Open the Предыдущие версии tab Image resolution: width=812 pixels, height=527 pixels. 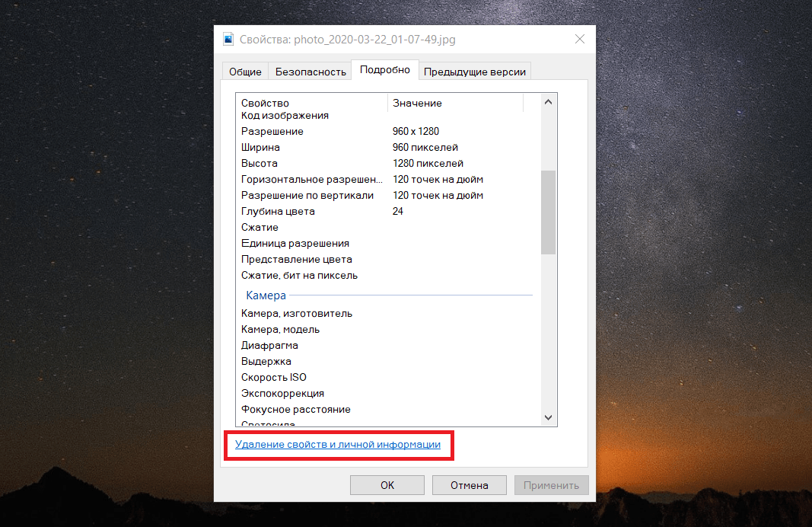[x=474, y=72]
